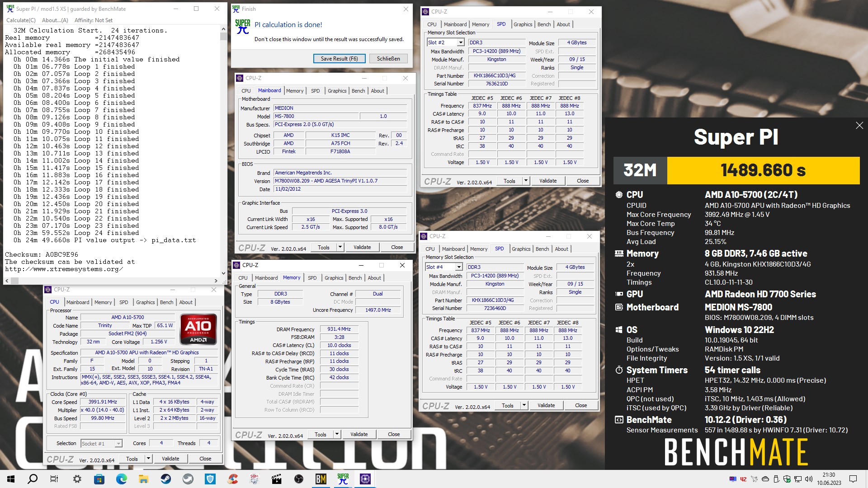The height and width of the screenshot is (488, 868).
Task: Switch to Graphics tab in Mainboard window
Action: 337,91
